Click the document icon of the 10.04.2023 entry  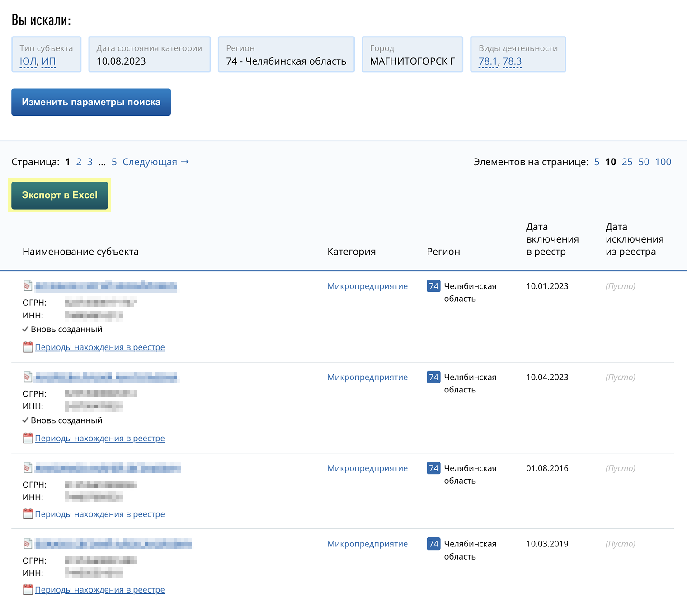(x=28, y=377)
